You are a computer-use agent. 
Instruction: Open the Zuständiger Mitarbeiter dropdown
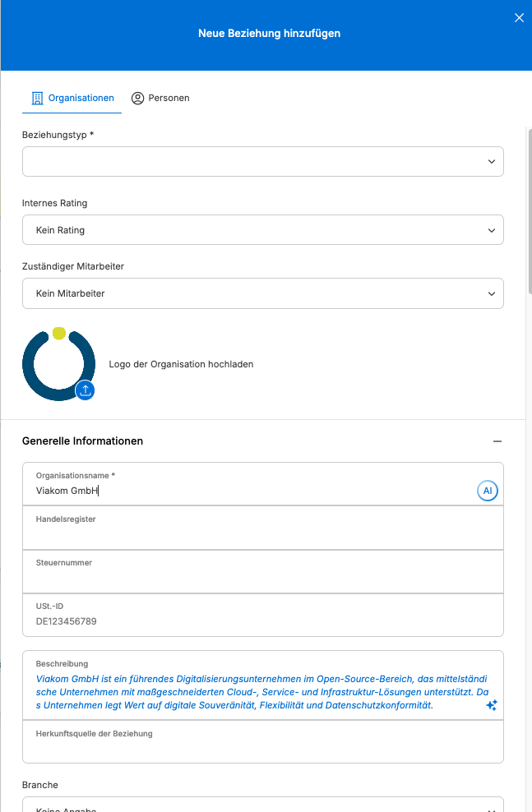(x=262, y=293)
